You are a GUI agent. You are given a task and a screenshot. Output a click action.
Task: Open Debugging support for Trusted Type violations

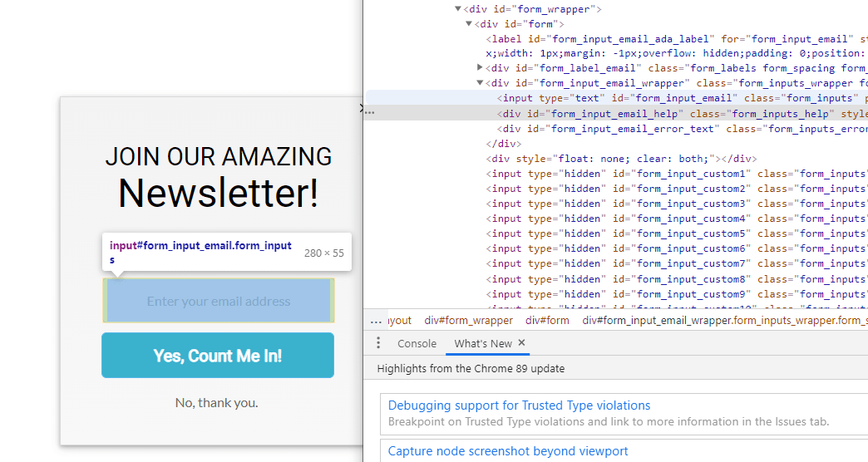[519, 405]
